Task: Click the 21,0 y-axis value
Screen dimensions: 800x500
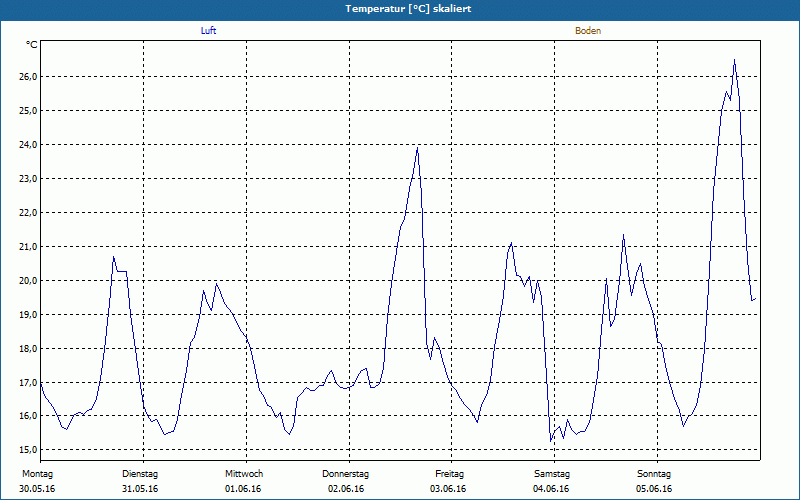Action: [28, 246]
